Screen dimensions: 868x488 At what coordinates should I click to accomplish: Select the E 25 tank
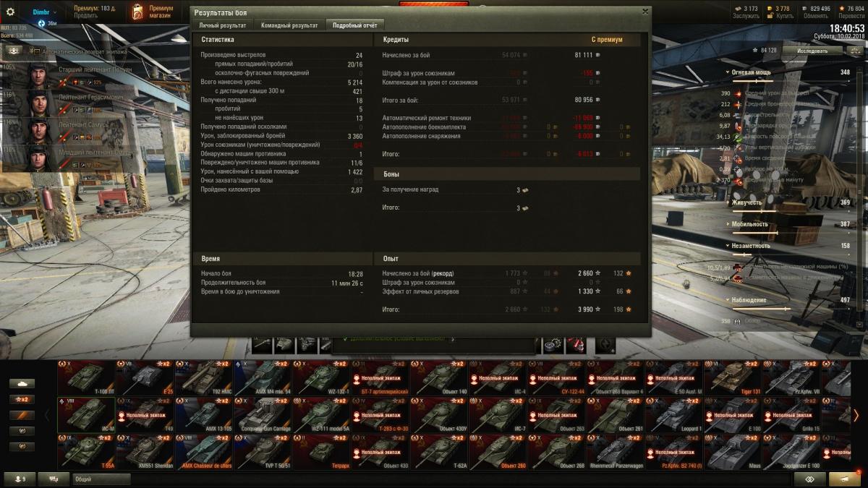point(145,377)
